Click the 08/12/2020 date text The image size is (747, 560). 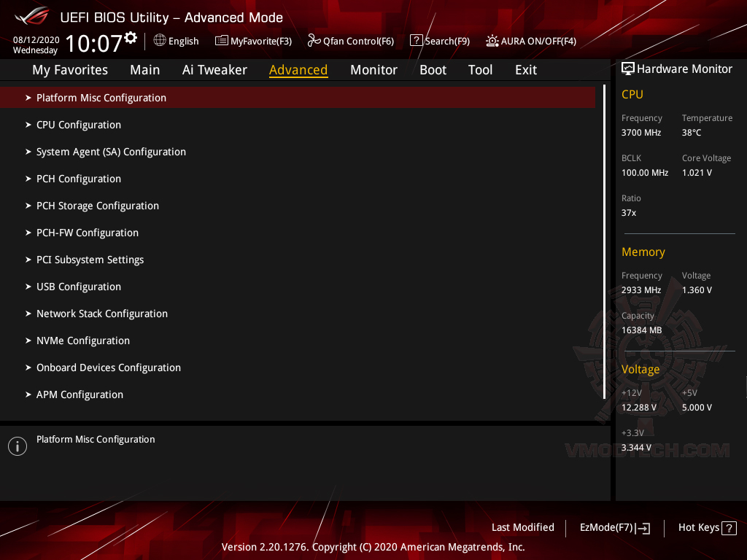click(x=36, y=40)
